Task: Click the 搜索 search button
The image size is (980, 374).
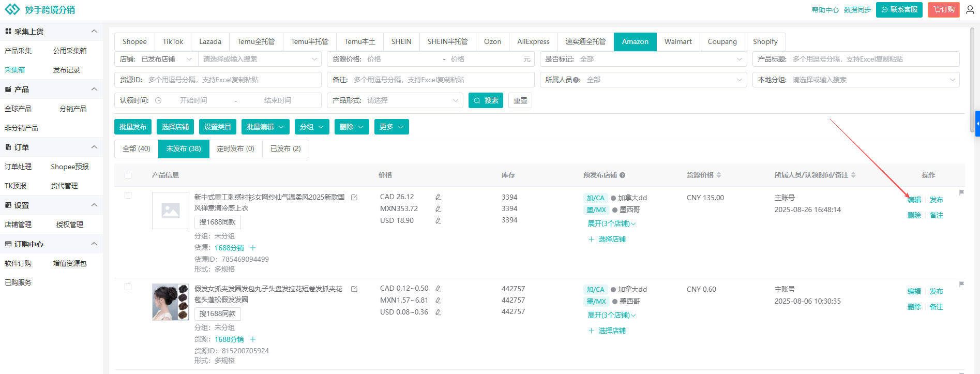Action: coord(486,100)
